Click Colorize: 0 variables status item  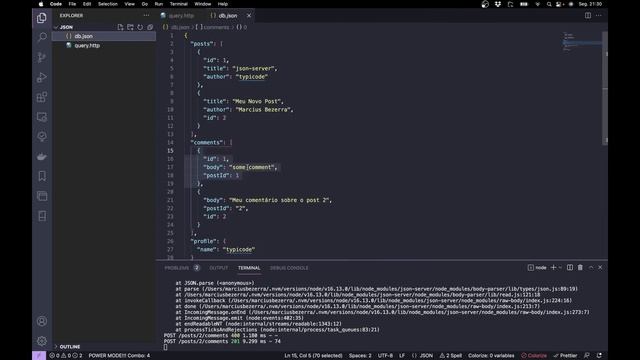(x=491, y=356)
